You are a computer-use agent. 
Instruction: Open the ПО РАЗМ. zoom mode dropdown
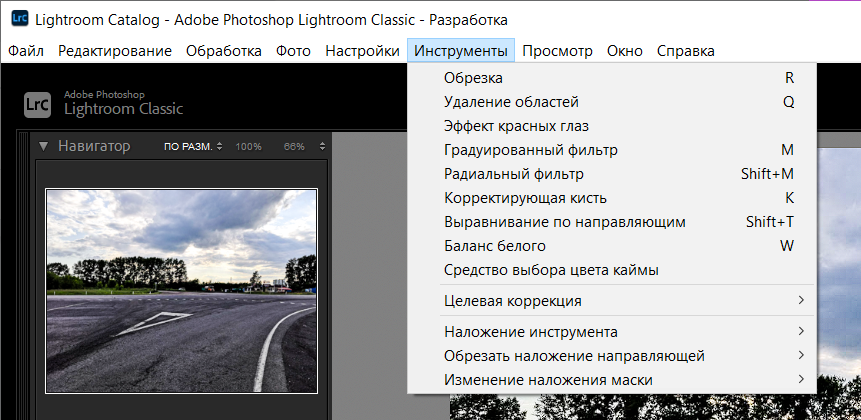(193, 147)
